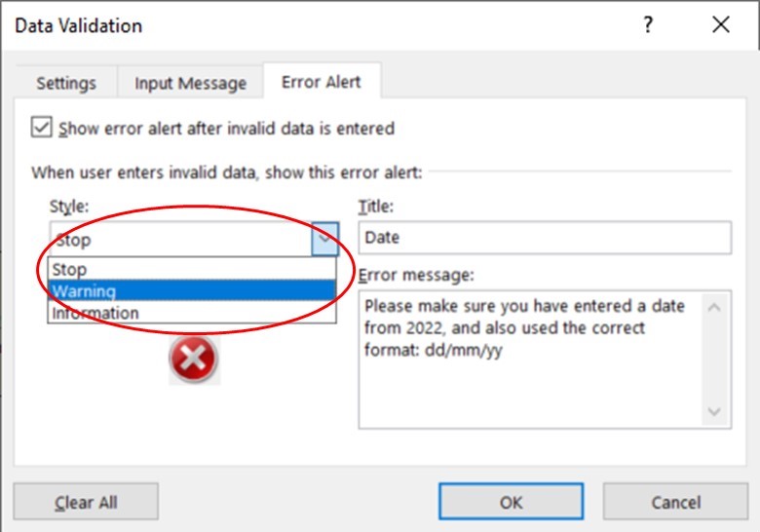Click the red Stop error icon
Screen dimensions: 760x532
[x=194, y=360]
